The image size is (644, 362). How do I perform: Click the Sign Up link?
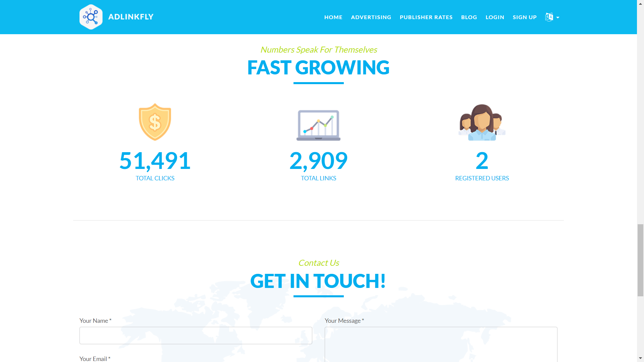pyautogui.click(x=525, y=17)
